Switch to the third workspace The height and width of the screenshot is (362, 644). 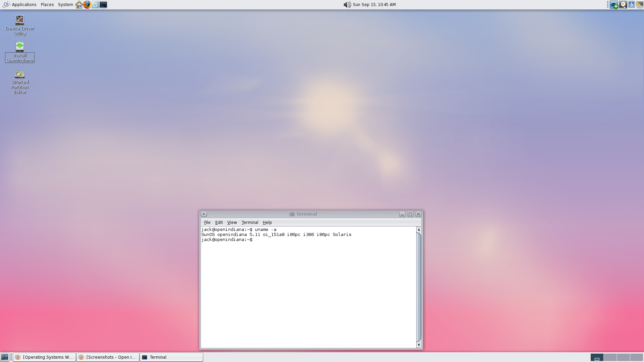[623, 357]
